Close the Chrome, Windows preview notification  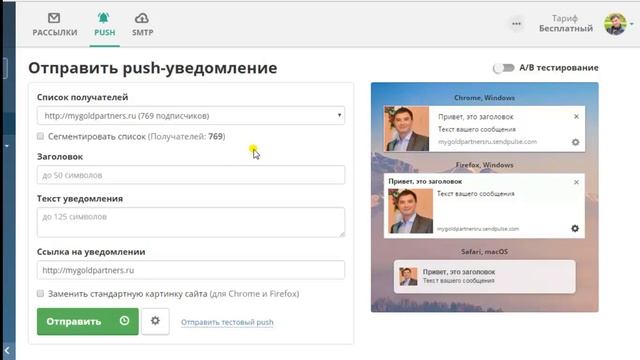click(x=576, y=116)
